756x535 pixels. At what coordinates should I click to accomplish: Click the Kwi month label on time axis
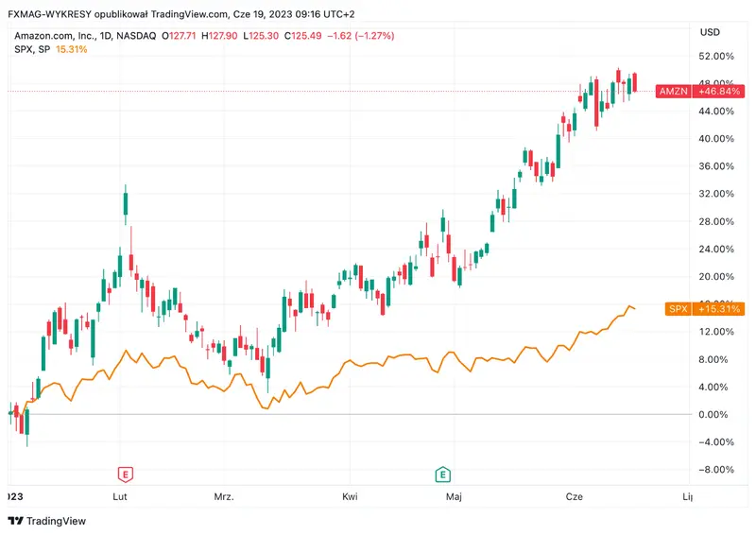pyautogui.click(x=349, y=495)
